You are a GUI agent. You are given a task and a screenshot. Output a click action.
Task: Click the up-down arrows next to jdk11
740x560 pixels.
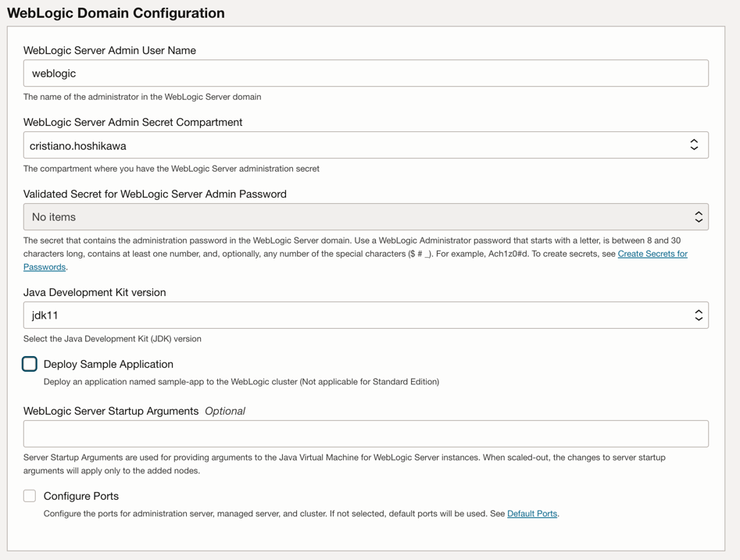tap(699, 316)
